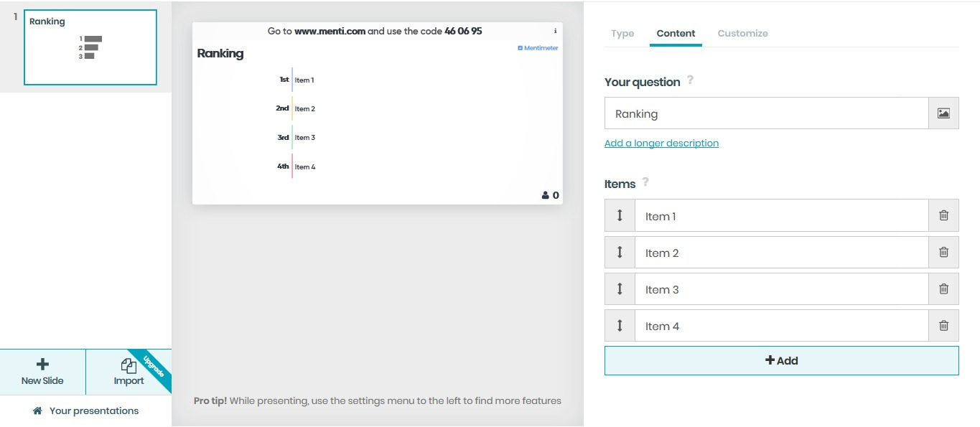Create a New Slide

[x=42, y=372]
